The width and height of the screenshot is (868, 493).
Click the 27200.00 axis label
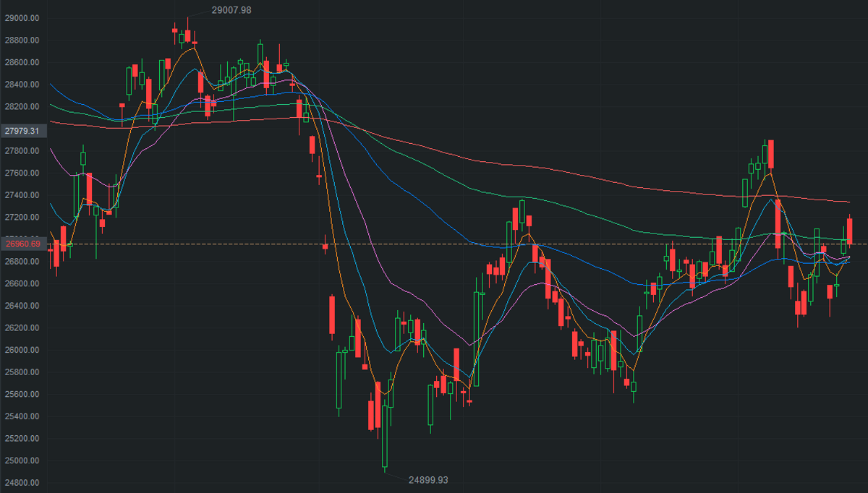[x=22, y=218]
